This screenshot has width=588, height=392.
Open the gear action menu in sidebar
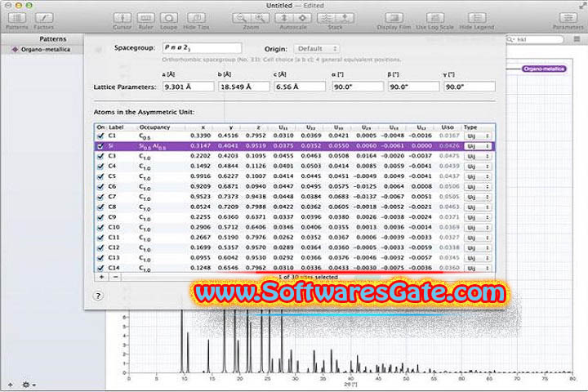28,385
